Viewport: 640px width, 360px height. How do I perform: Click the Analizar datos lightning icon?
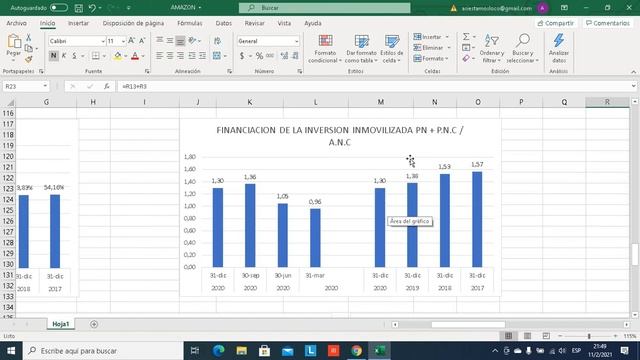559,40
